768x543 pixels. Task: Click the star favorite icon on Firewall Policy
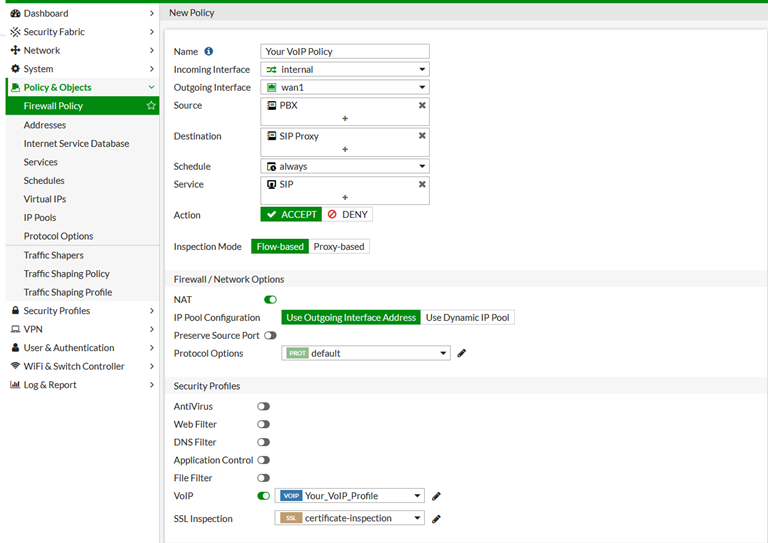(x=151, y=106)
